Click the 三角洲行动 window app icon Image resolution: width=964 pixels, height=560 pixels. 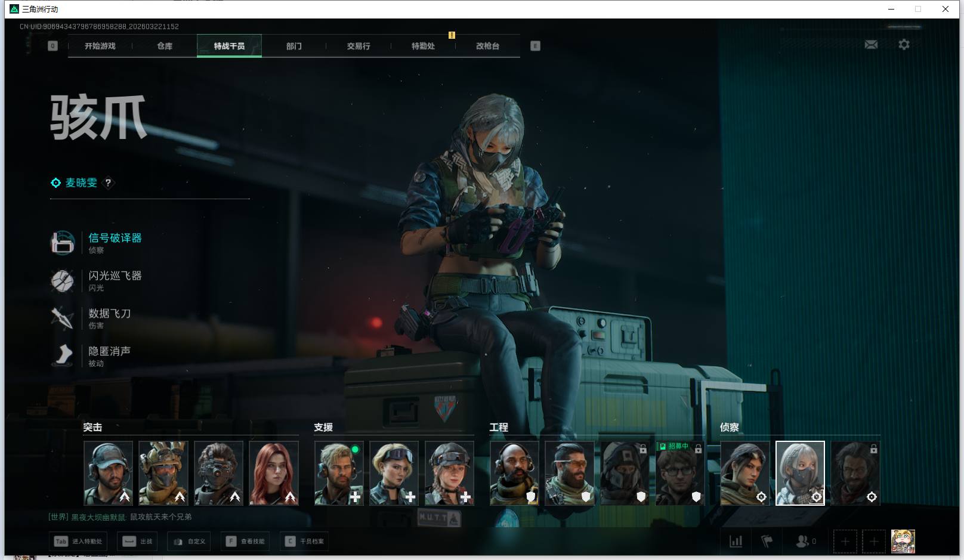(14, 9)
